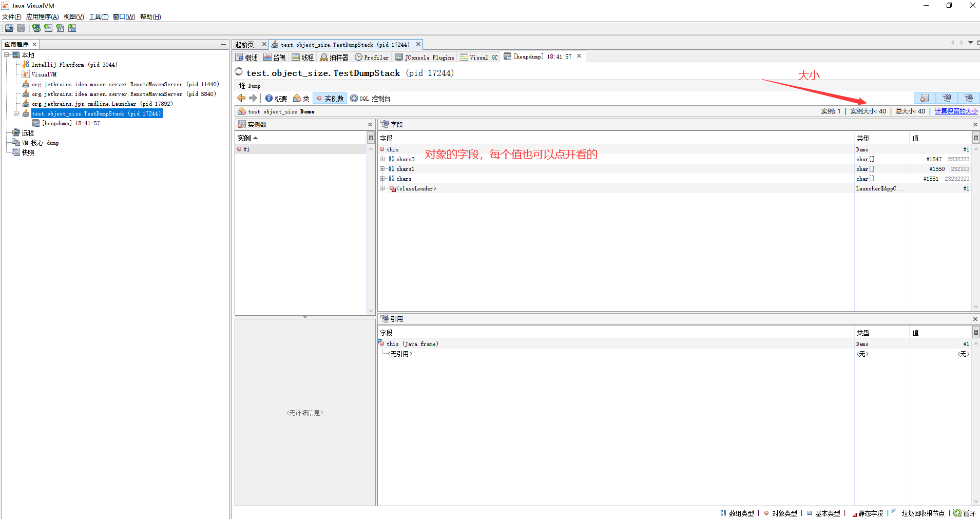Toggle the fields view button

tap(947, 98)
